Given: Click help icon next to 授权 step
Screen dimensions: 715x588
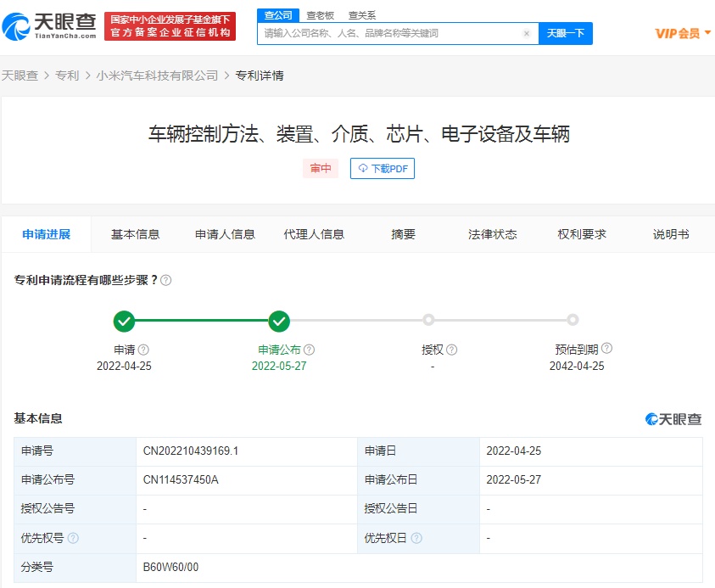Looking at the screenshot, I should pos(452,350).
